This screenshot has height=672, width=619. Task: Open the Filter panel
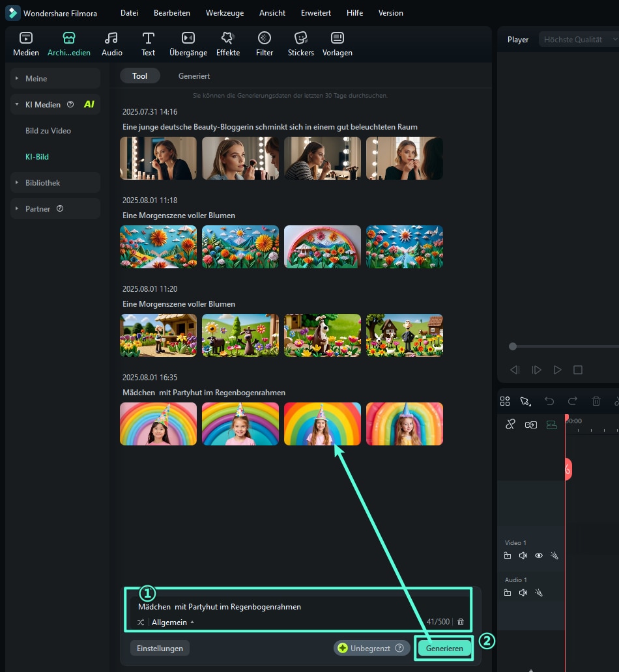click(265, 44)
